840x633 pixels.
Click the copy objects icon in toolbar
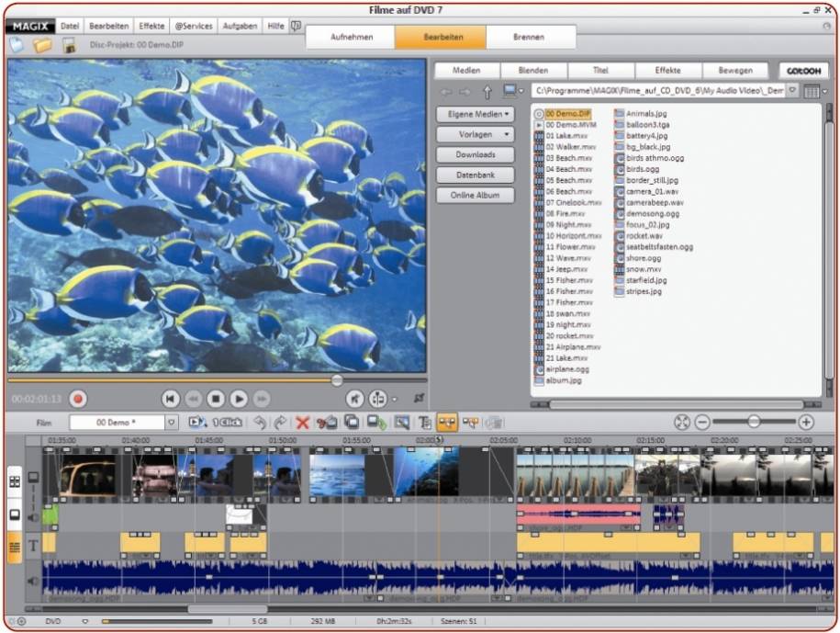pos(352,423)
